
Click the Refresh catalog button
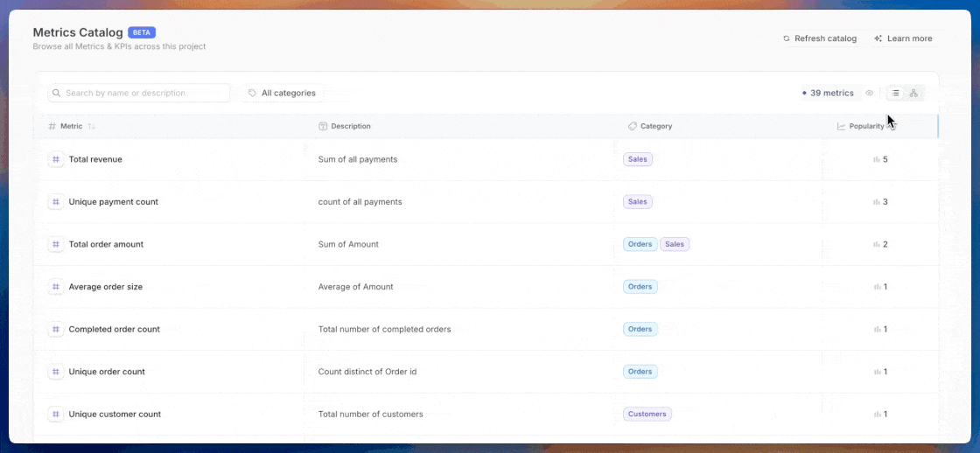pos(820,38)
